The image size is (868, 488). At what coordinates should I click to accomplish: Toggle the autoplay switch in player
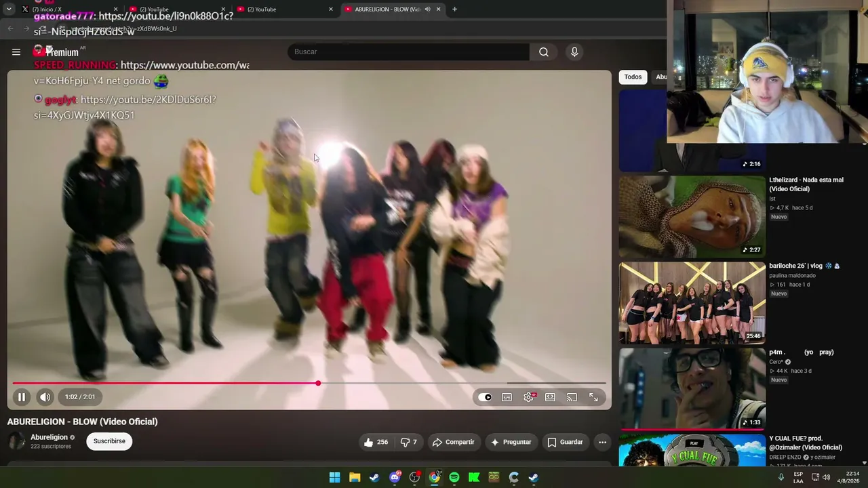(x=485, y=397)
